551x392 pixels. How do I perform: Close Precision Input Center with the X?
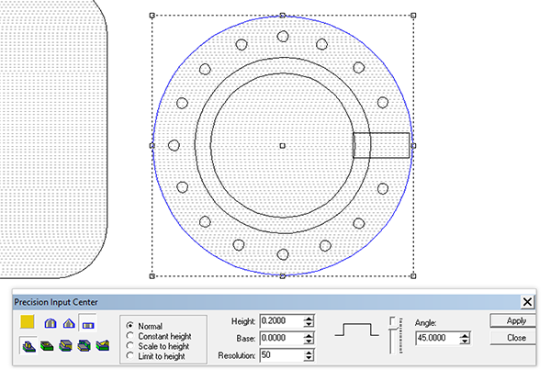527,302
